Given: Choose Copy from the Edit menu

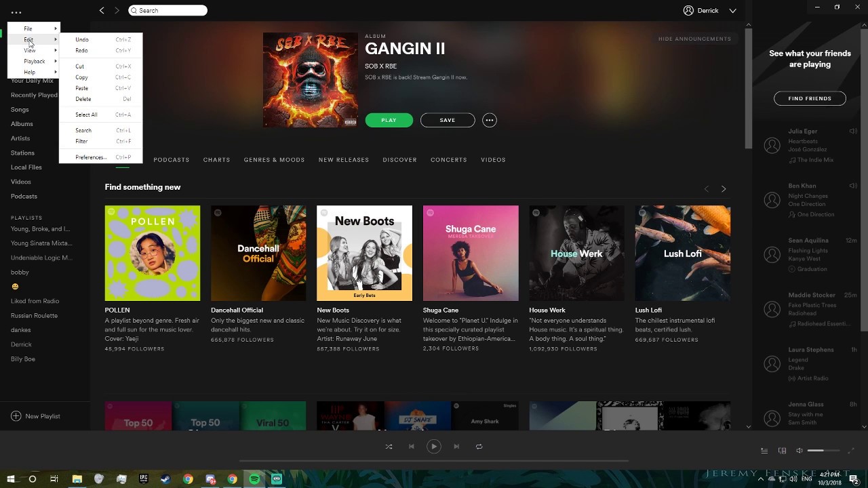Looking at the screenshot, I should pos(100,77).
